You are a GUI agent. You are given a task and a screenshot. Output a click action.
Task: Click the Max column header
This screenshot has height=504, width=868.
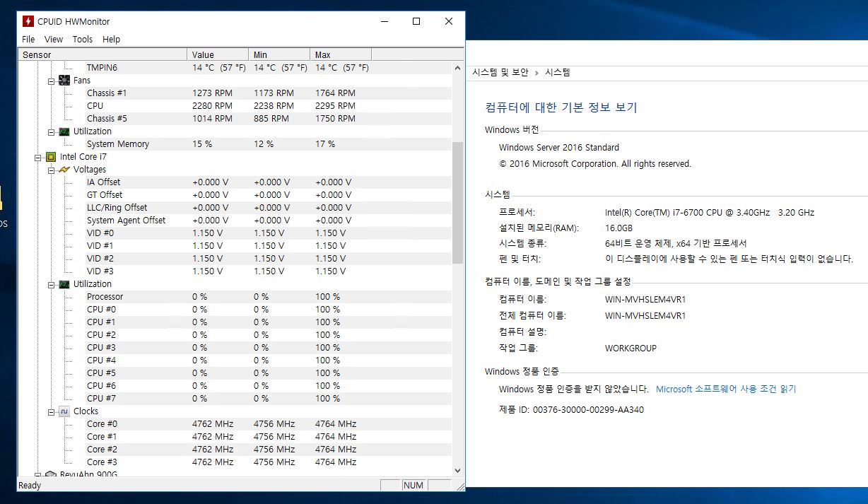(341, 54)
